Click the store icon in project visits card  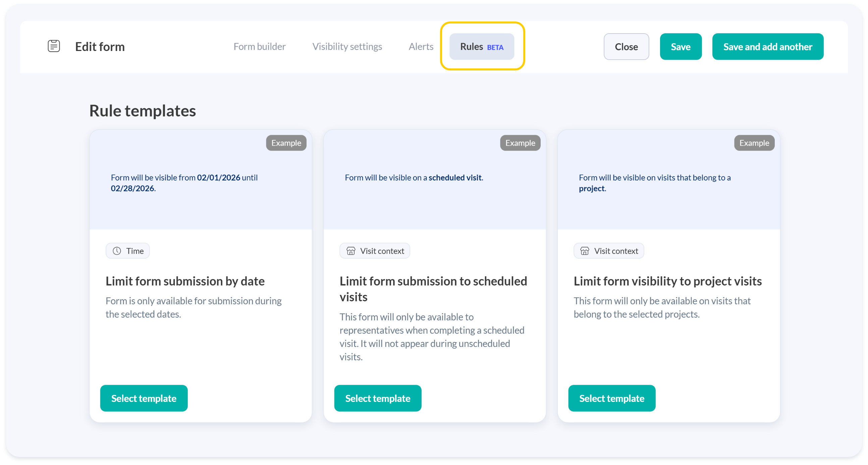pos(585,251)
